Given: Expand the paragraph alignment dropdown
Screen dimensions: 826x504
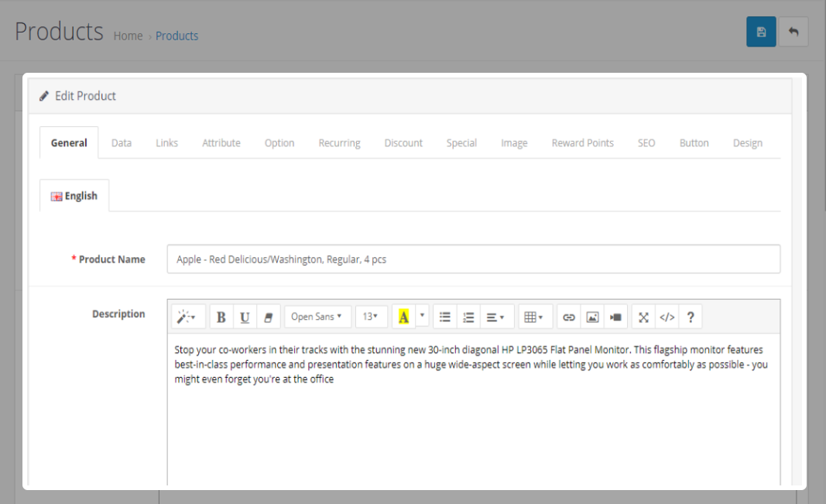Looking at the screenshot, I should click(x=495, y=317).
